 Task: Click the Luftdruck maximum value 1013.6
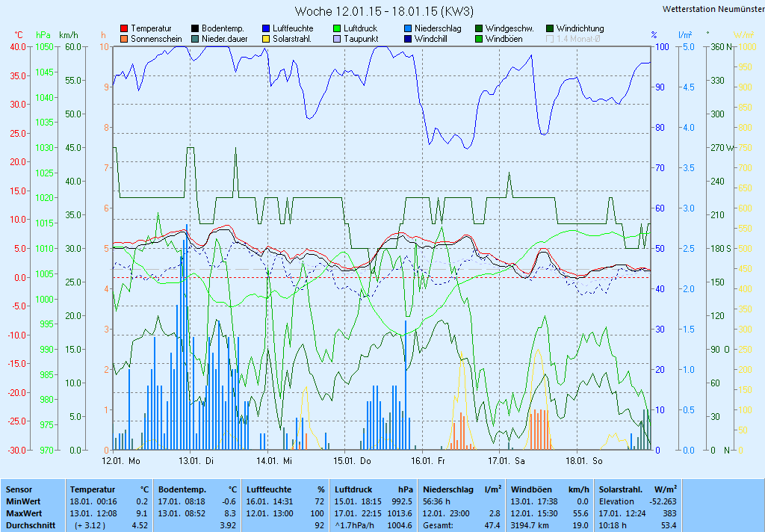pyautogui.click(x=400, y=514)
